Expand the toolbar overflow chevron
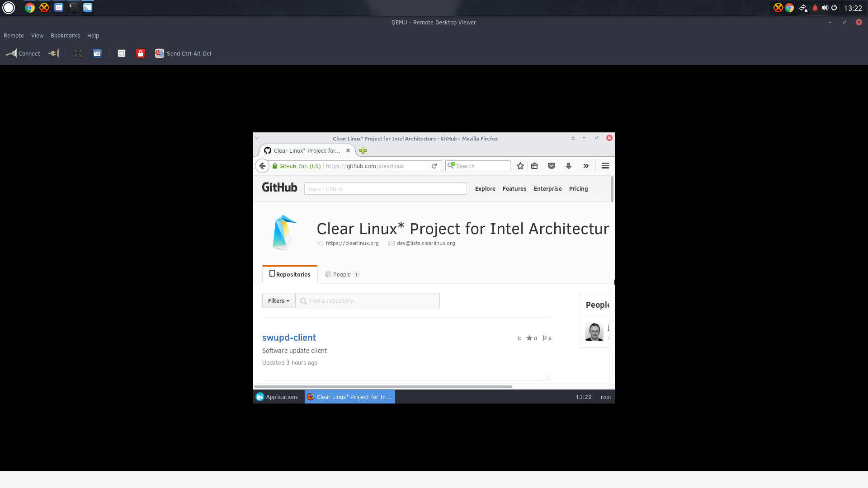This screenshot has height=488, width=868. (586, 166)
